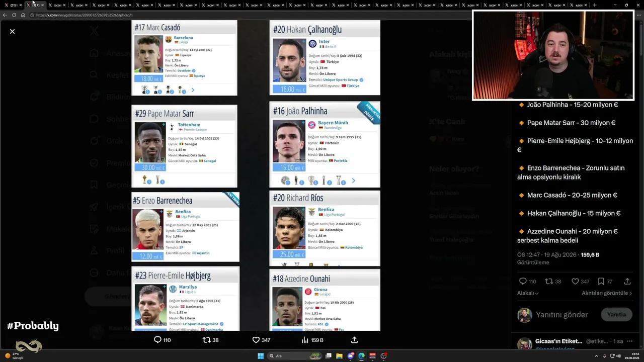The width and height of the screenshot is (644, 362).
Task: Click the Enzo Barrenechea player card
Action: (x=185, y=227)
